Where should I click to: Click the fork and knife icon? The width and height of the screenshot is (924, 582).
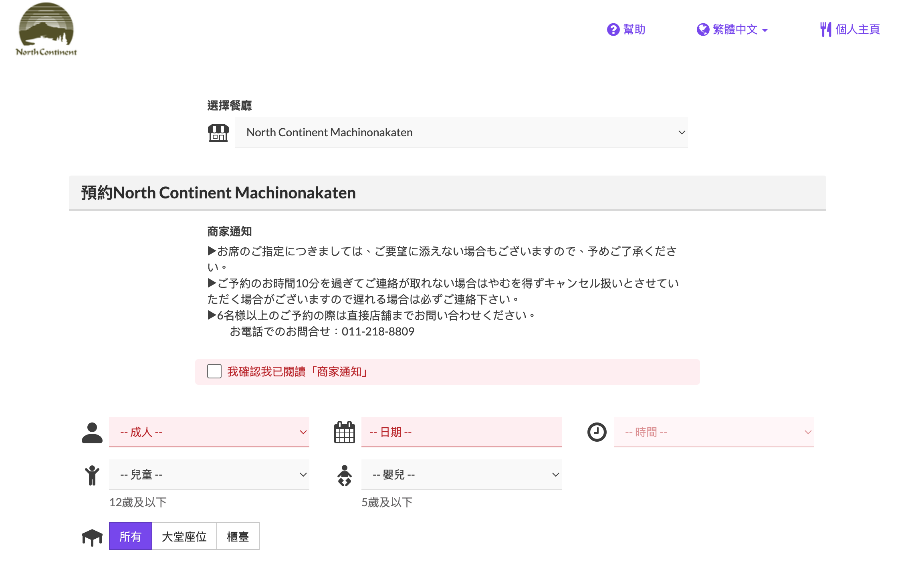click(825, 30)
